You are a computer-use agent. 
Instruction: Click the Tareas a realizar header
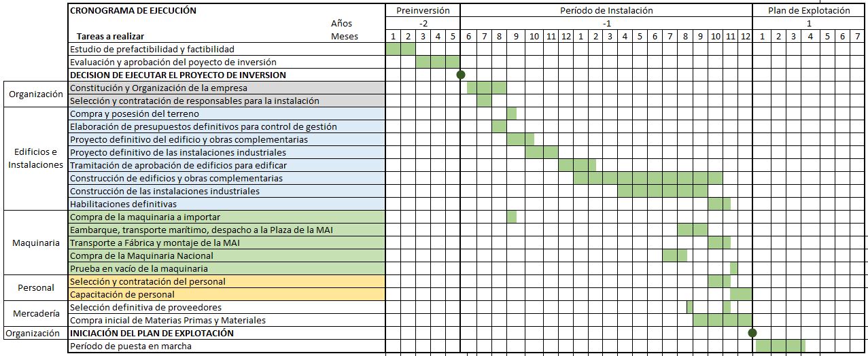pos(110,36)
